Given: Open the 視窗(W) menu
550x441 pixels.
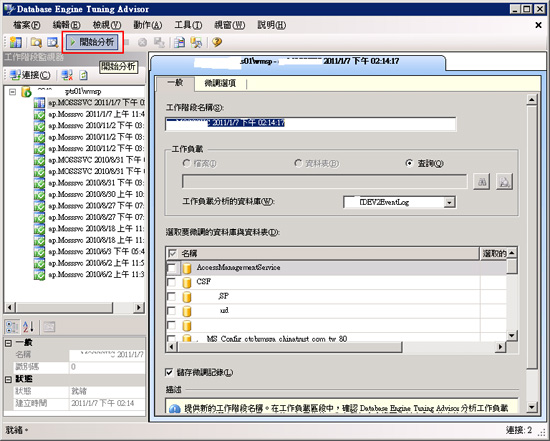Looking at the screenshot, I should click(x=229, y=25).
